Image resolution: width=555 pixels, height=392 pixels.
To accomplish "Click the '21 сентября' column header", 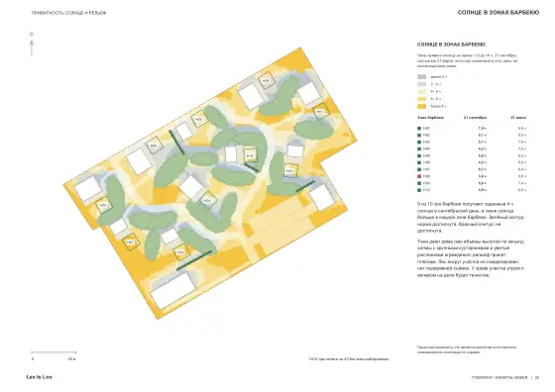I will (475, 118).
